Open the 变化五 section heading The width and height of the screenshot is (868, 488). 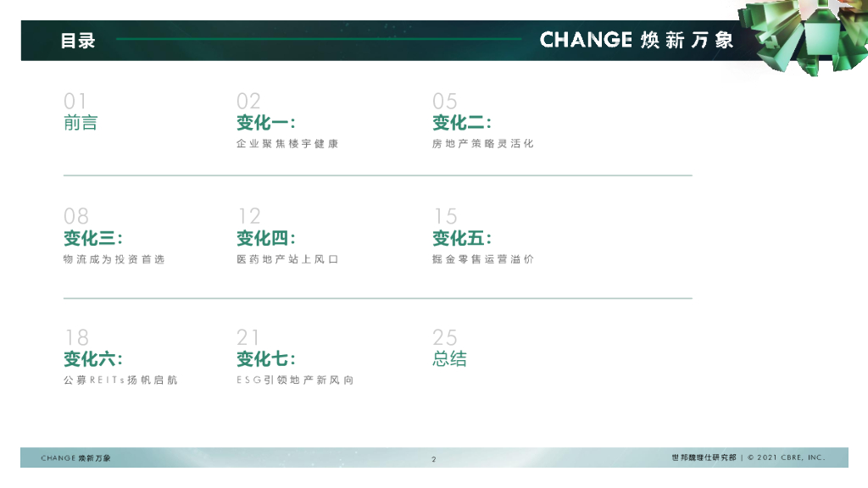click(462, 238)
